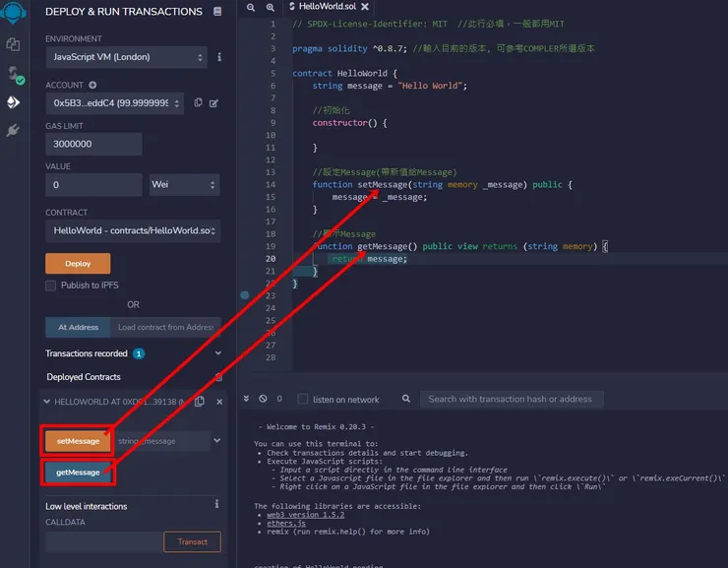Add a new account with plus icon

[x=92, y=85]
